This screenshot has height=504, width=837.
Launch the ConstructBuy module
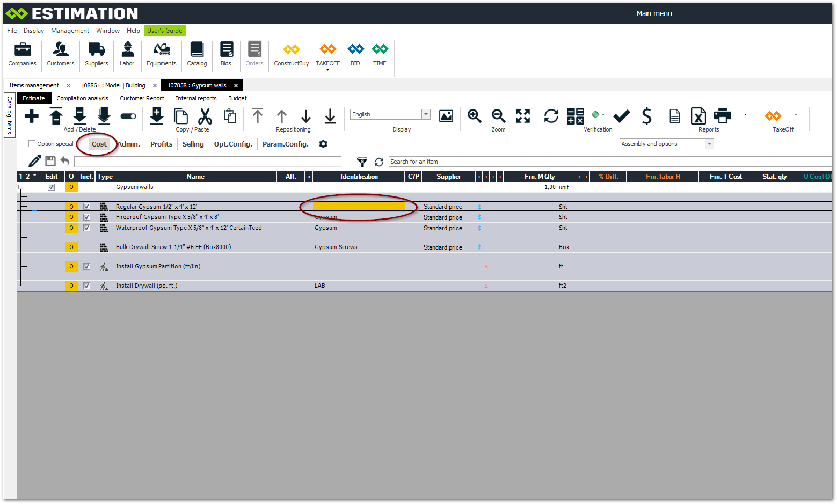pyautogui.click(x=291, y=54)
